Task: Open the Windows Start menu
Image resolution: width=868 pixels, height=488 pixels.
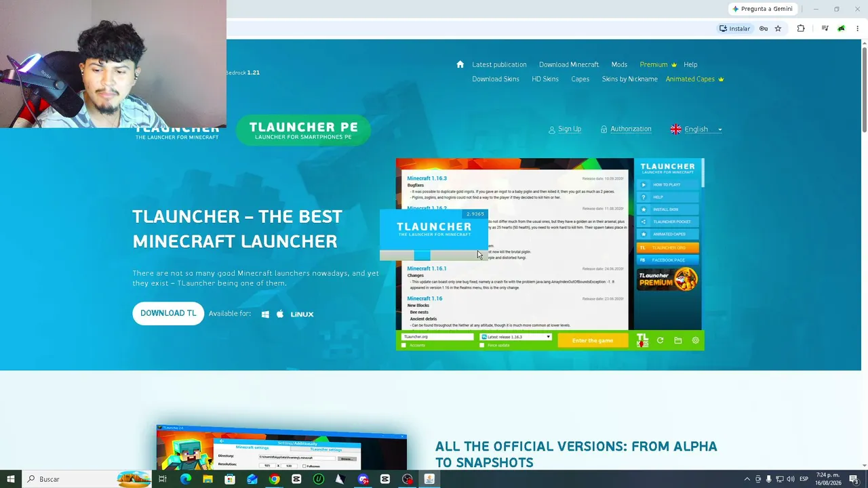Action: pos(11,479)
